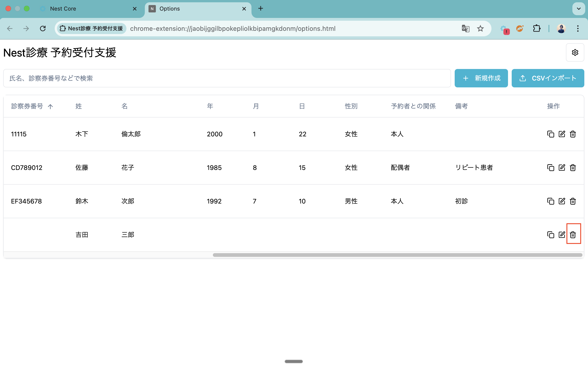588x367 pixels.
Task: Focus the 氏名、診察券番号 search field
Action: click(x=227, y=78)
